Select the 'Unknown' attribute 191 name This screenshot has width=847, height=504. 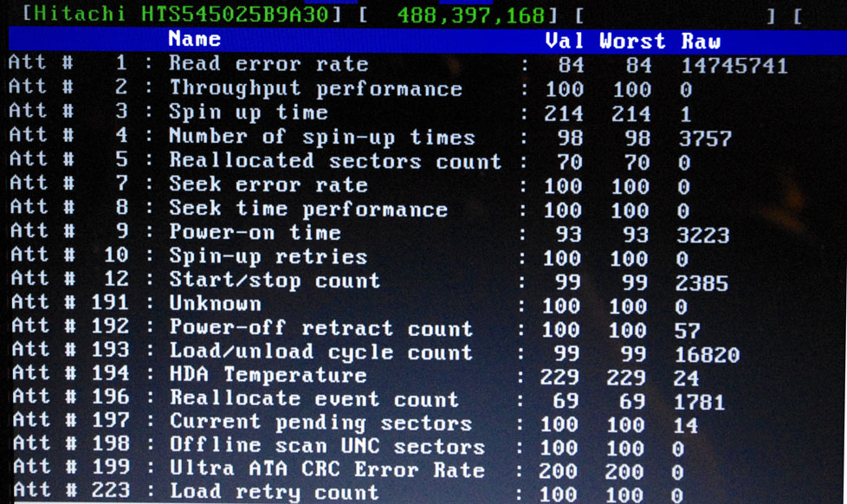(x=216, y=304)
